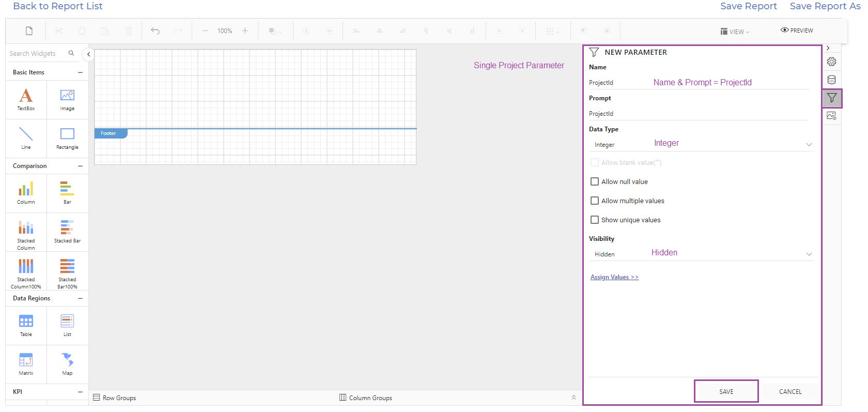
Task: Click the Save Report As link
Action: click(x=825, y=6)
